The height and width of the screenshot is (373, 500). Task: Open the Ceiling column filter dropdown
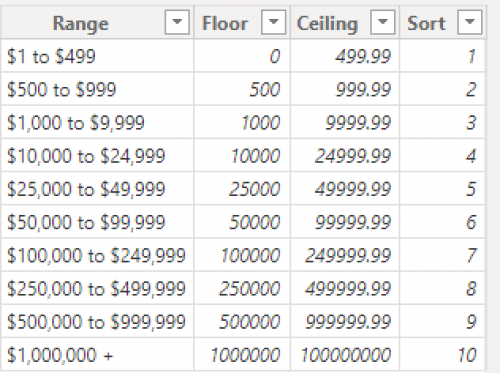[382, 22]
